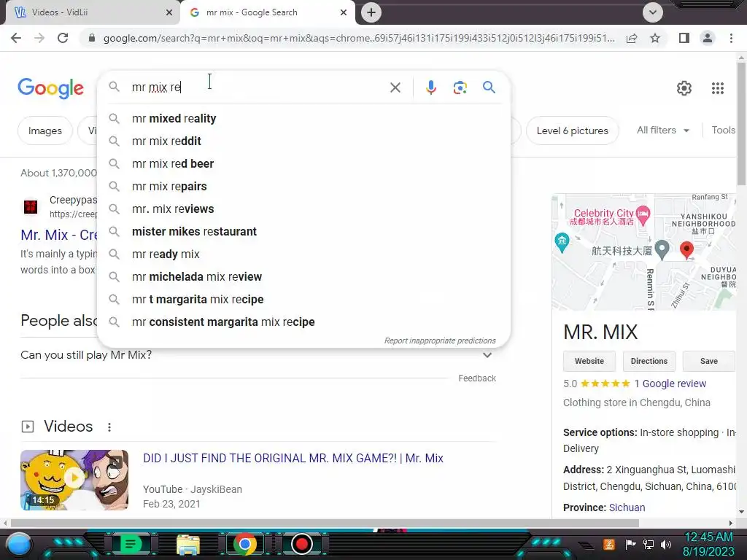
Task: View site information via the padlock icon
Action: 92,38
